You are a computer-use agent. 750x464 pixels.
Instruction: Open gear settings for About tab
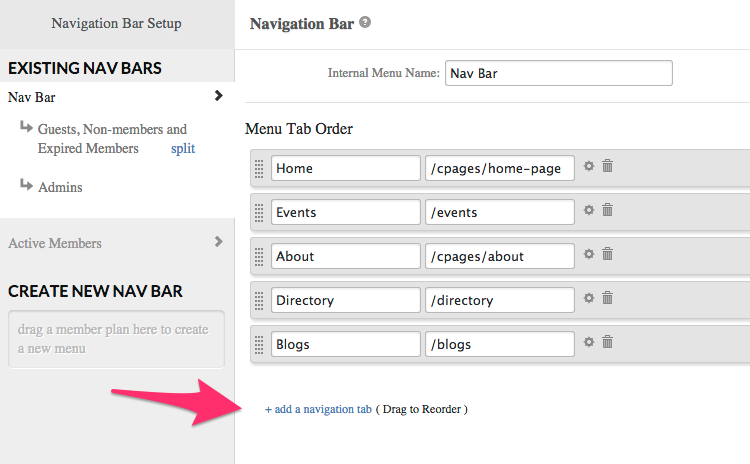point(589,254)
